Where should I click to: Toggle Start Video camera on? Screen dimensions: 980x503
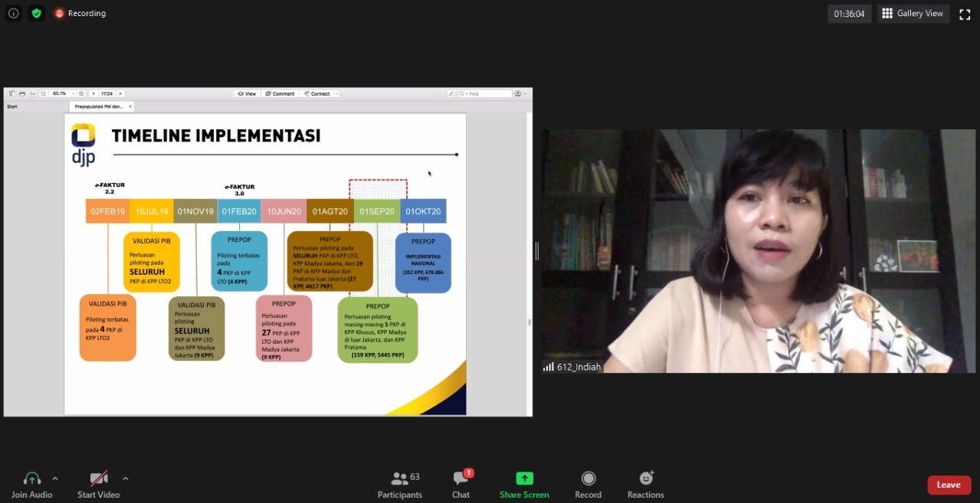pos(98,484)
